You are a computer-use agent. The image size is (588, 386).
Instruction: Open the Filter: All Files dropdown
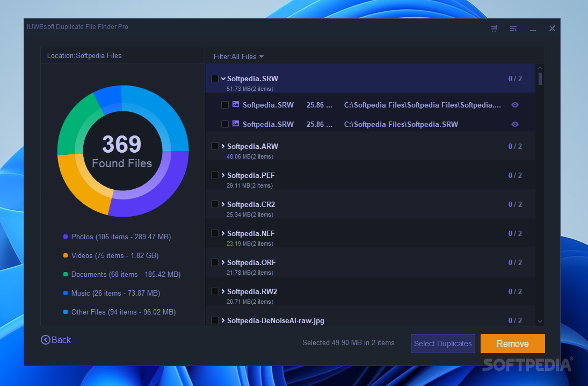pos(238,56)
